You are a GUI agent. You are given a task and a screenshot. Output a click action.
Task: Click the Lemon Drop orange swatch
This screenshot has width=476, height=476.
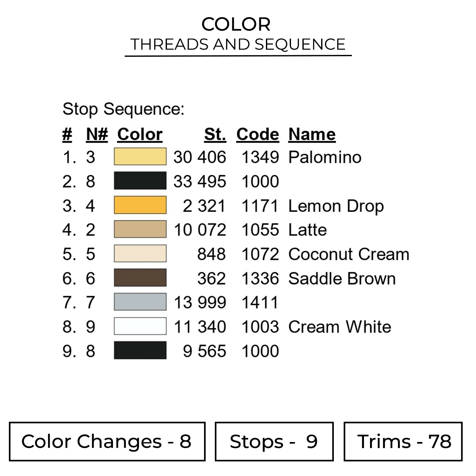[x=140, y=205]
